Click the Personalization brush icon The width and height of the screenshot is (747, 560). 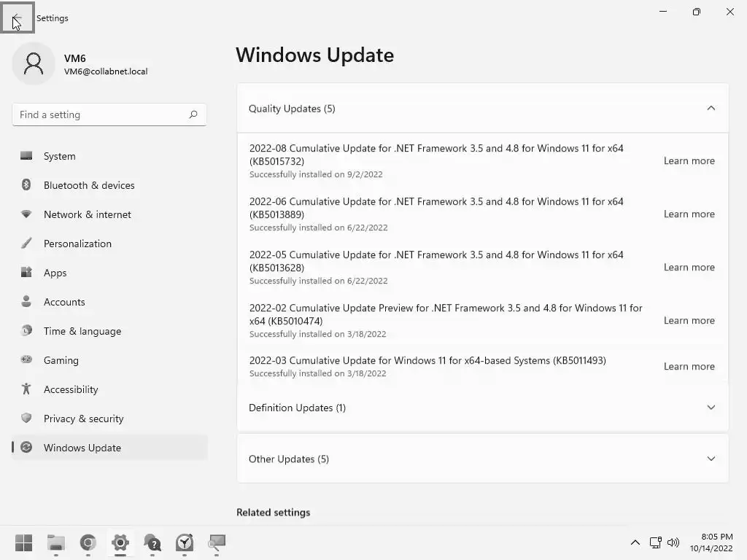[26, 244]
